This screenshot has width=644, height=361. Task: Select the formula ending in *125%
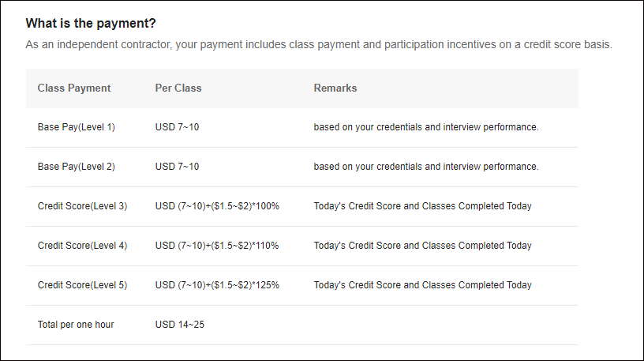[217, 285]
